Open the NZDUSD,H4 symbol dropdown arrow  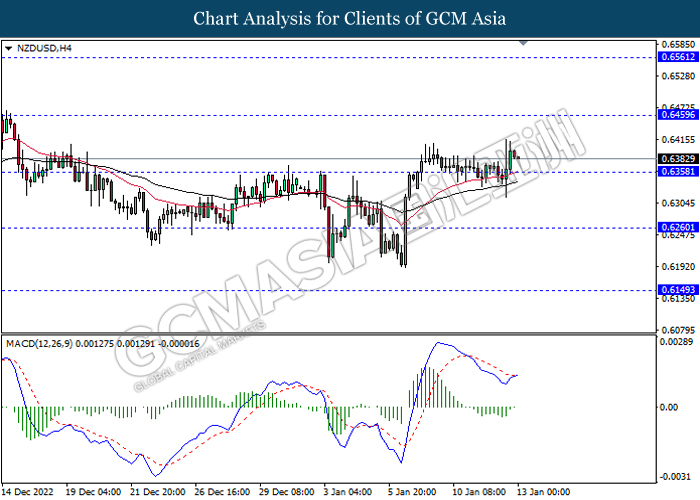tap(8, 48)
